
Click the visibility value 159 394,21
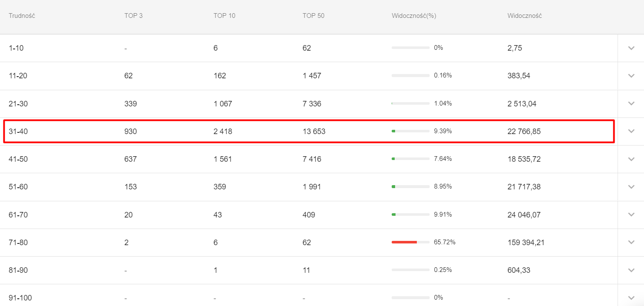point(526,243)
